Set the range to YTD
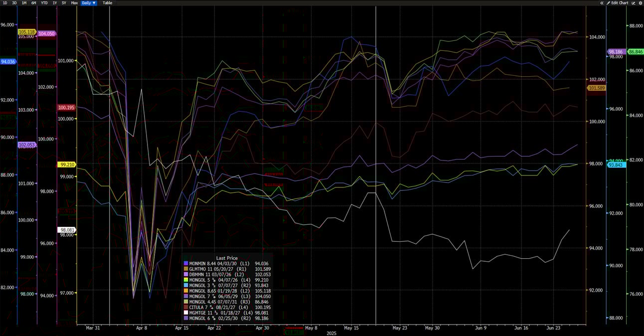 (44, 3)
